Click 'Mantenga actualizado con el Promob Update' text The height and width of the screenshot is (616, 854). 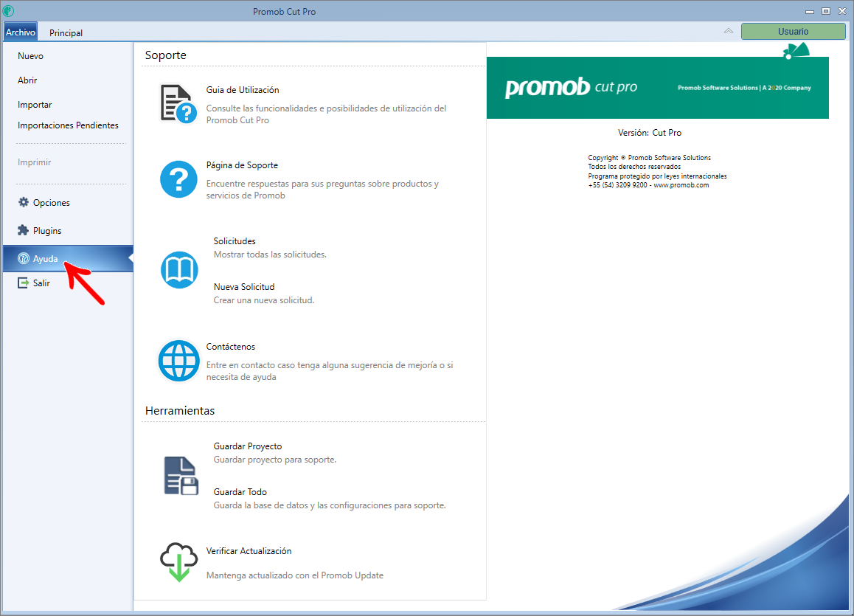pyautogui.click(x=295, y=575)
